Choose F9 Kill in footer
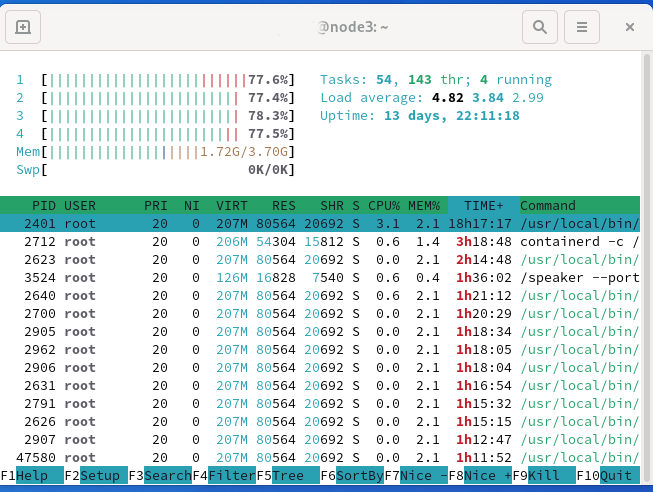The height and width of the screenshot is (492, 653). click(544, 475)
